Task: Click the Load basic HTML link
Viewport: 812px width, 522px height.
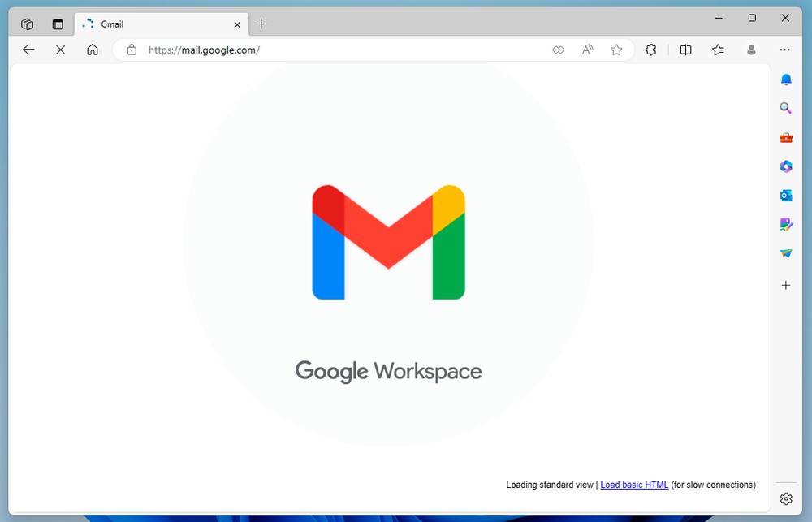Action: [x=634, y=485]
